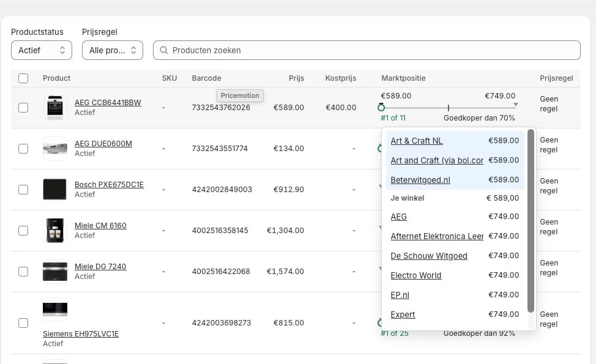Click the Miele CM 6160 coffee machine thumbnail
The image size is (596, 364).
coord(54,231)
